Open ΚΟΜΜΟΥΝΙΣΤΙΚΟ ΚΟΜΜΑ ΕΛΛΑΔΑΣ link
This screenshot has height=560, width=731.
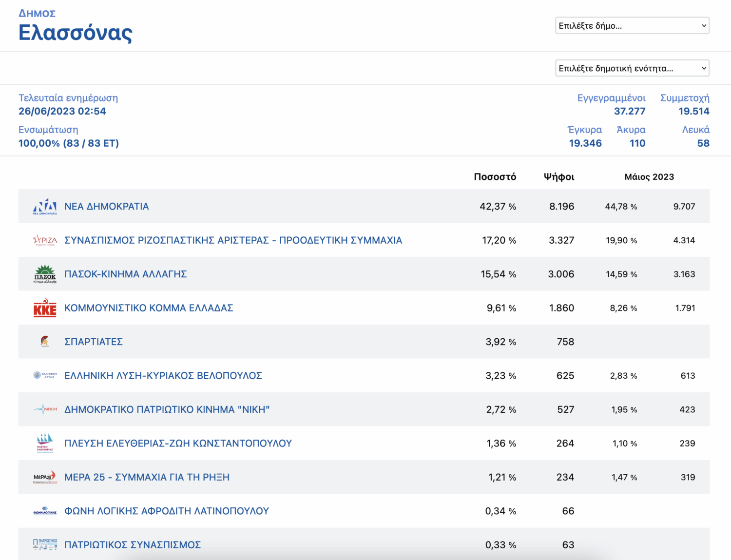pyautogui.click(x=149, y=308)
